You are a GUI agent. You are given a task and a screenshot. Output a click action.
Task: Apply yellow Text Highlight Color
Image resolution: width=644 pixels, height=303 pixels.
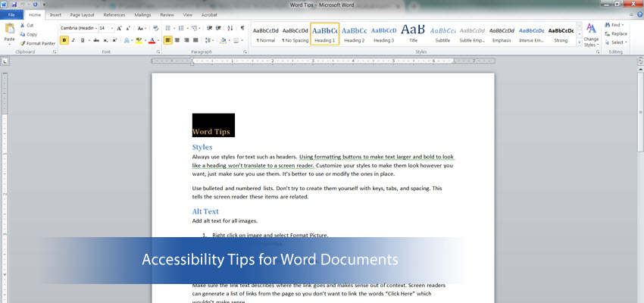(139, 40)
